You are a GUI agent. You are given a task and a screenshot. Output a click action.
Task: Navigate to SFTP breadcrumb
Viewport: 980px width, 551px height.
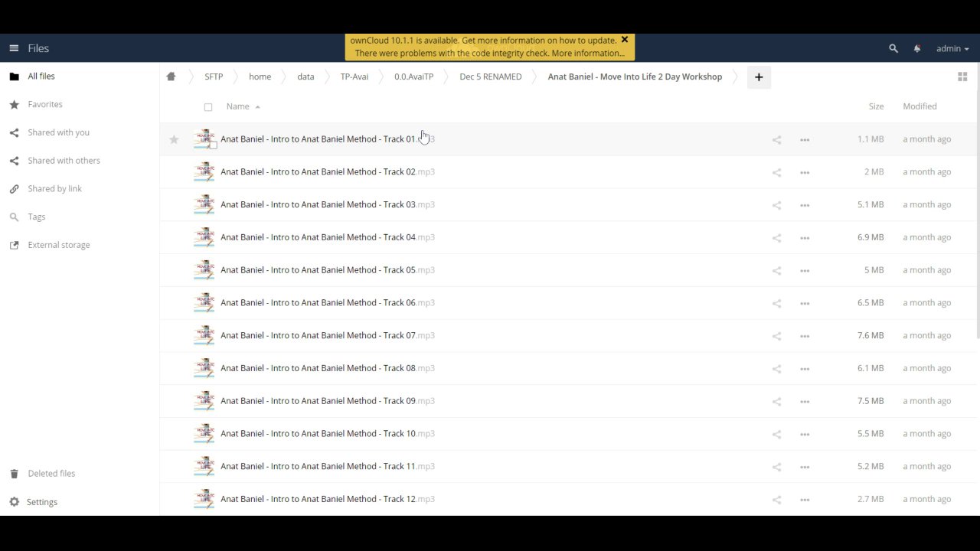(x=214, y=77)
